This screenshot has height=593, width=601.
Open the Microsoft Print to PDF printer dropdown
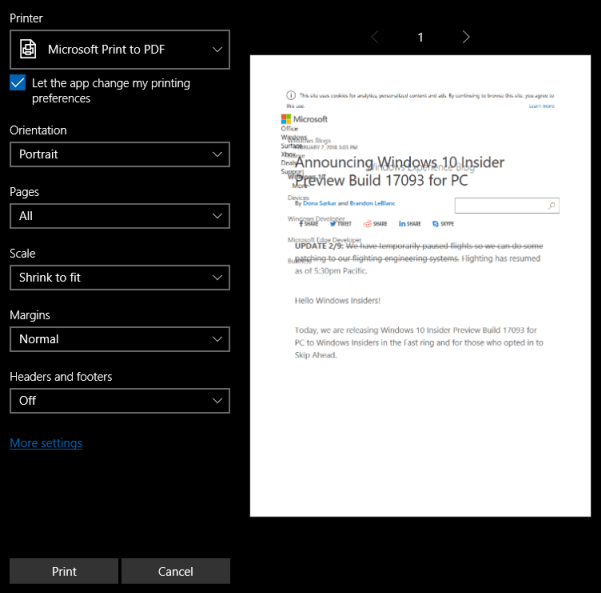(x=120, y=49)
